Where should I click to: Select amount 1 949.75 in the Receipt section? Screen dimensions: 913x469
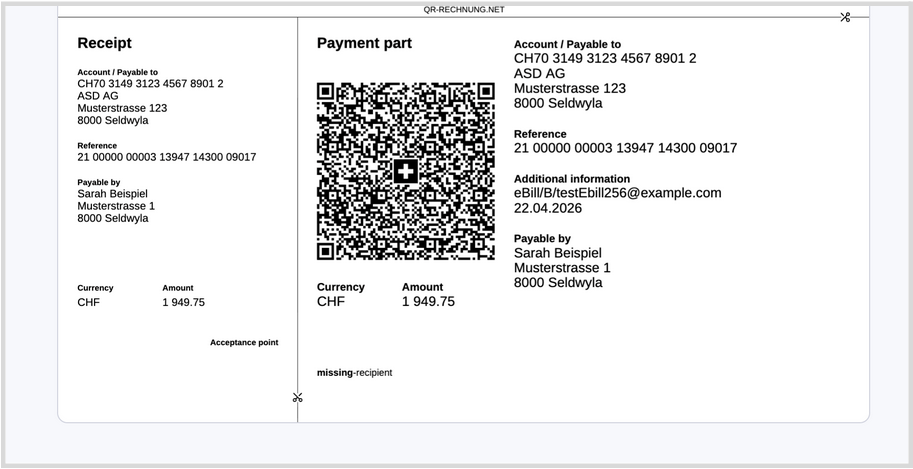click(x=183, y=302)
